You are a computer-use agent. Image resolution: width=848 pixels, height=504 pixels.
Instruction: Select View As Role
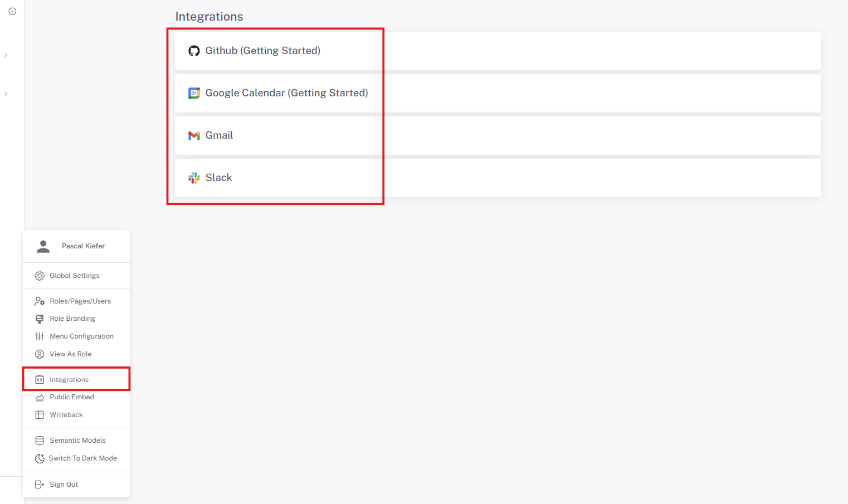[x=70, y=354]
